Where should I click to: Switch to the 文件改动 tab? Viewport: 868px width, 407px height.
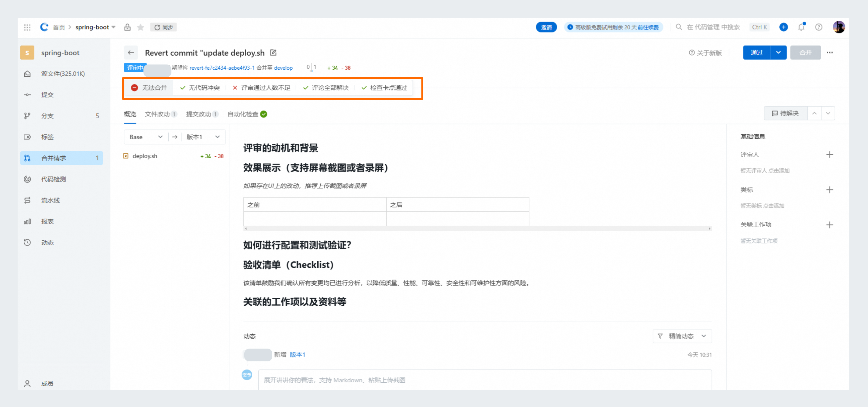[161, 114]
